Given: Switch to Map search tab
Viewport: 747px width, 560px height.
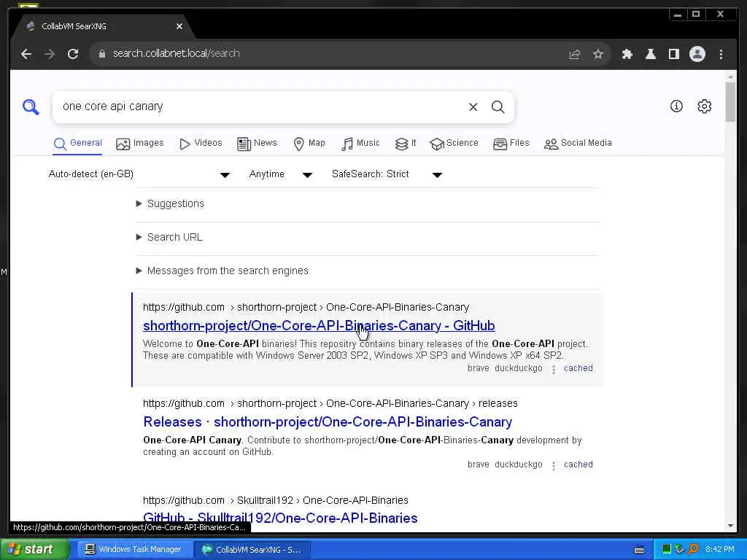Looking at the screenshot, I should [x=309, y=144].
